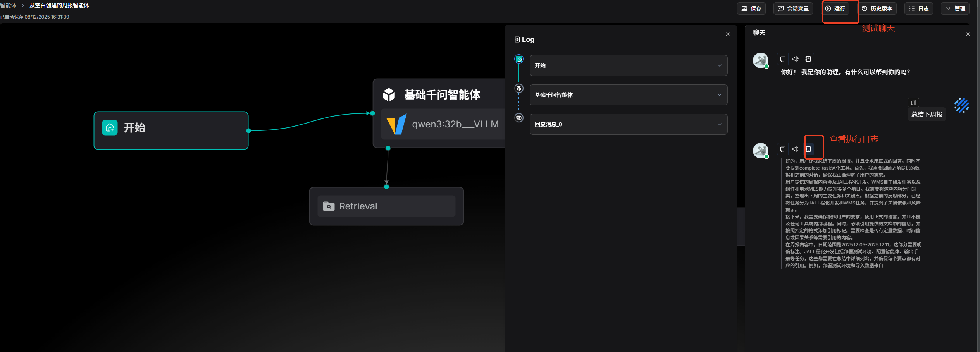Copy the latest assistant reply
Screen dimensions: 980x352
[783, 149]
